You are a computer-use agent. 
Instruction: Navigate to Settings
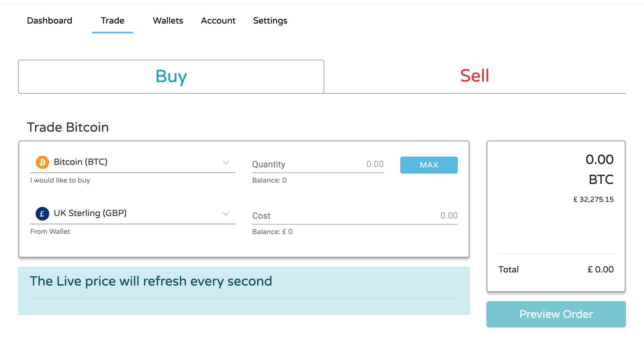tap(270, 21)
